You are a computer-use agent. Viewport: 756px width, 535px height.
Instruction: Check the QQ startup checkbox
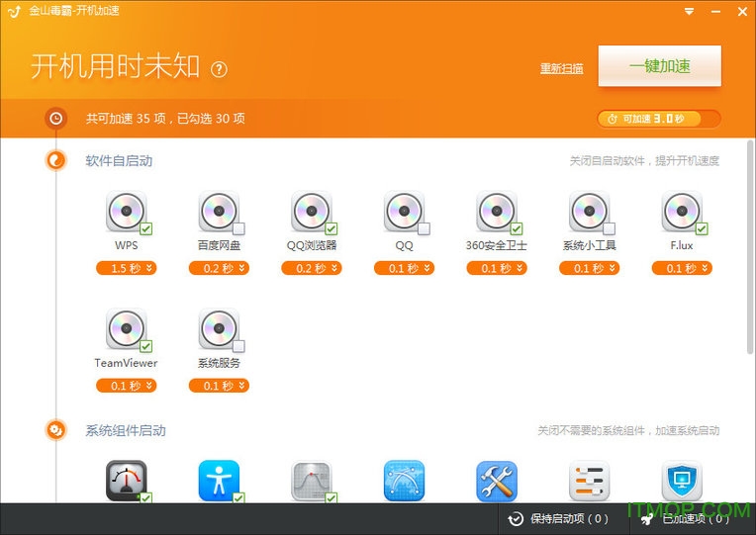click(424, 228)
